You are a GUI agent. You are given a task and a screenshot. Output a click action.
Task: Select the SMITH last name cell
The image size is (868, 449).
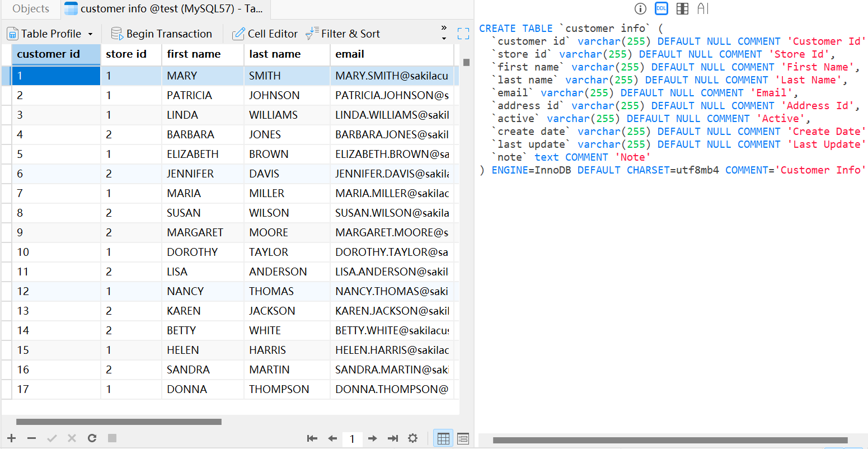(287, 76)
